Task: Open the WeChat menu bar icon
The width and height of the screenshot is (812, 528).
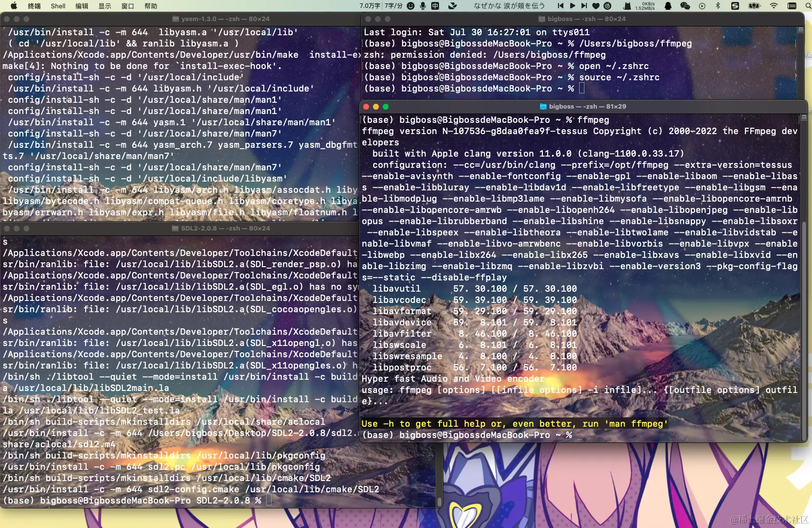Action: click(685, 6)
